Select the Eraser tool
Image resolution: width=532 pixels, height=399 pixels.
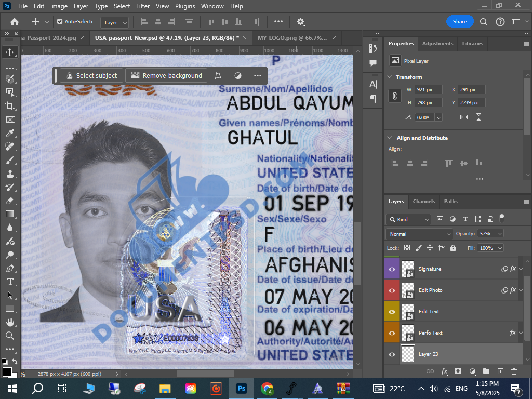[10, 201]
